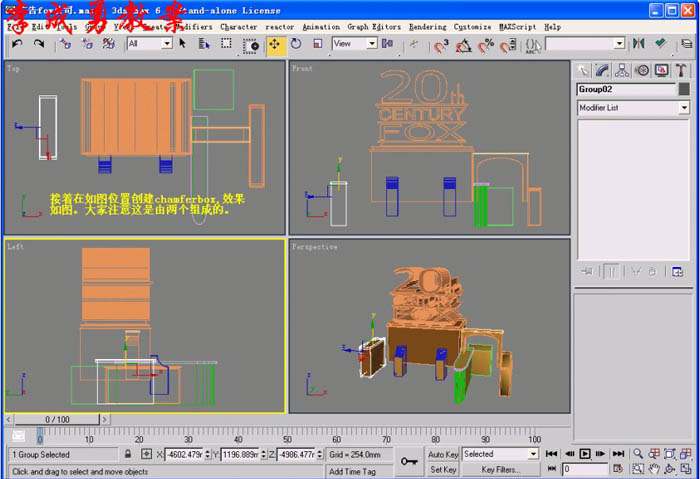Toggle the Spinner Snap button
Screen dimensions: 700x479
508,45
